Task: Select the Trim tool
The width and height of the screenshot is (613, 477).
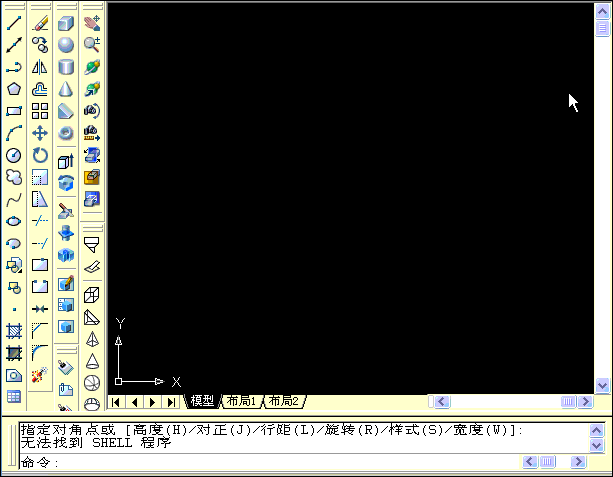Action: (x=40, y=221)
